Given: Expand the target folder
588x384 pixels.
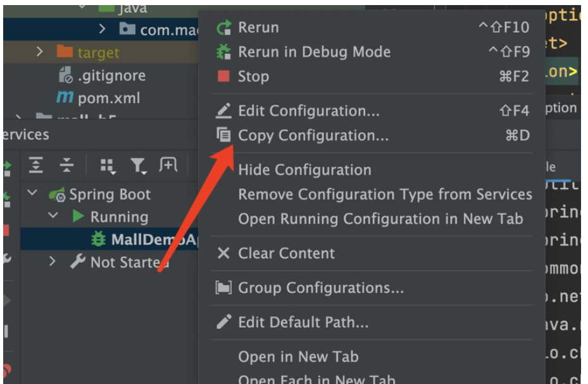Looking at the screenshot, I should 40,52.
